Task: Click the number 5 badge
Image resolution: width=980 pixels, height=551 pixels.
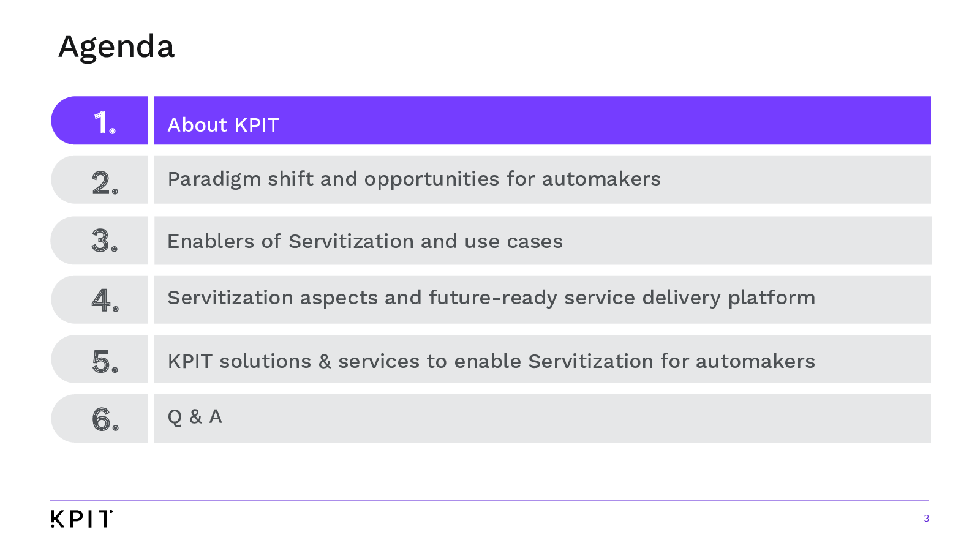Action: [100, 359]
